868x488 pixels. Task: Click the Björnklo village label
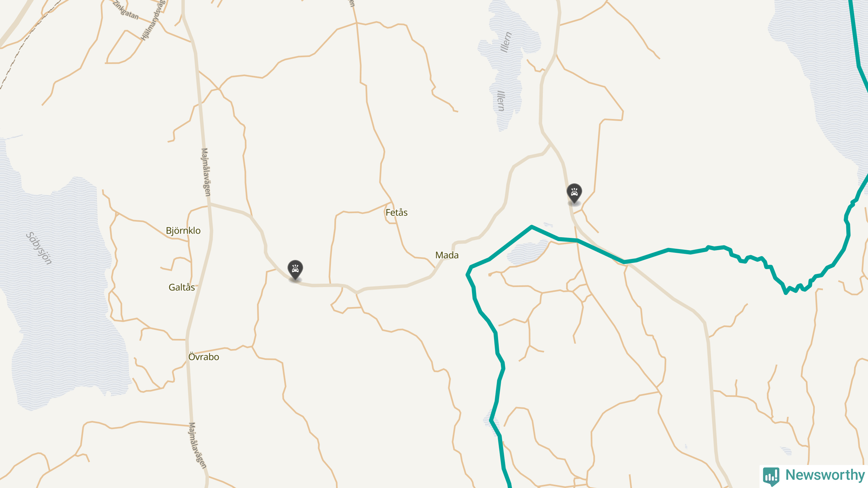tap(183, 230)
